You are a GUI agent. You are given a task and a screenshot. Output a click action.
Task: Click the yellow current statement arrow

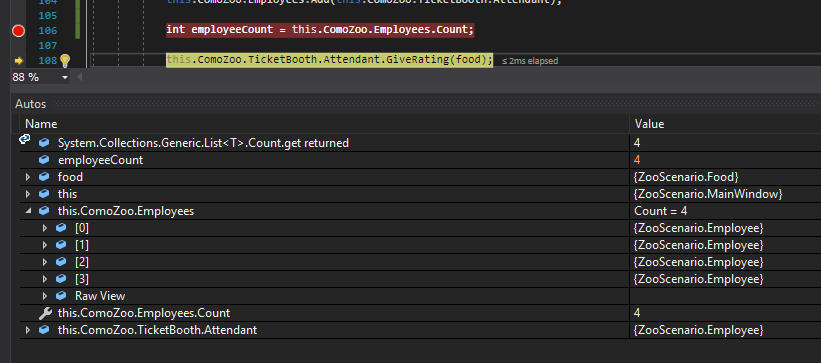[18, 61]
